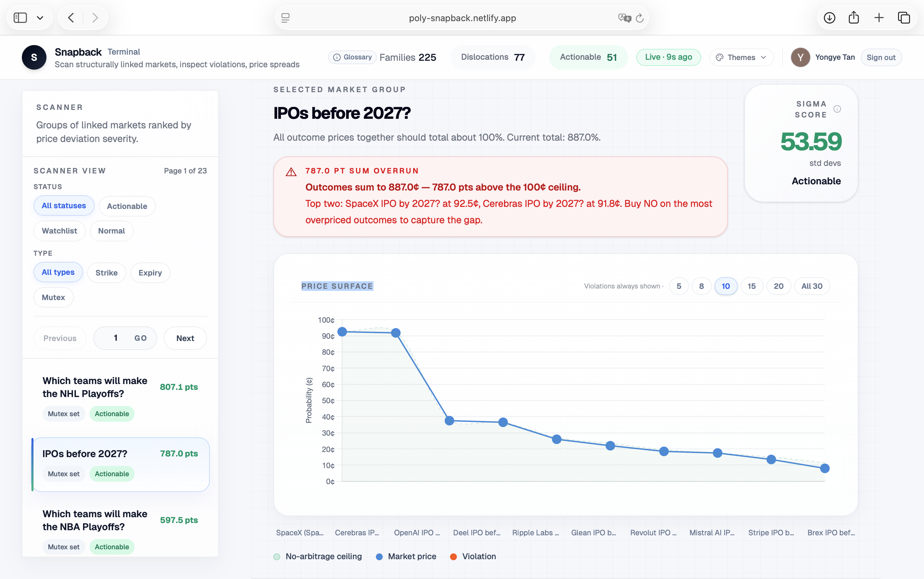Click the translate icon in address bar

coord(624,18)
